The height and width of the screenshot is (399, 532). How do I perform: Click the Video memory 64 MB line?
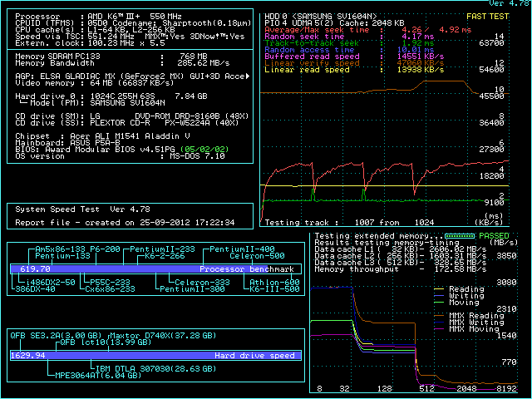[94, 83]
